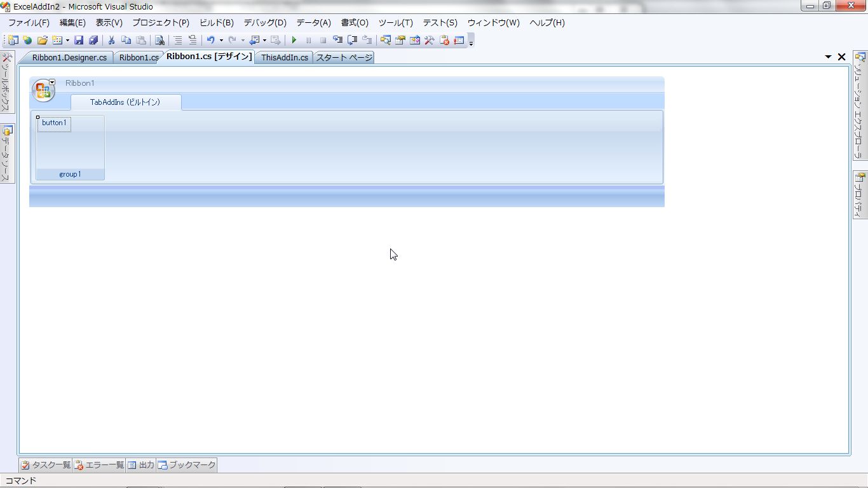Open the 表示(V) menu

(x=109, y=23)
